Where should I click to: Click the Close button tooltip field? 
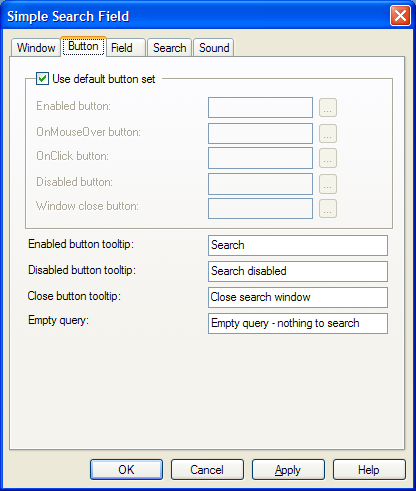(x=298, y=297)
